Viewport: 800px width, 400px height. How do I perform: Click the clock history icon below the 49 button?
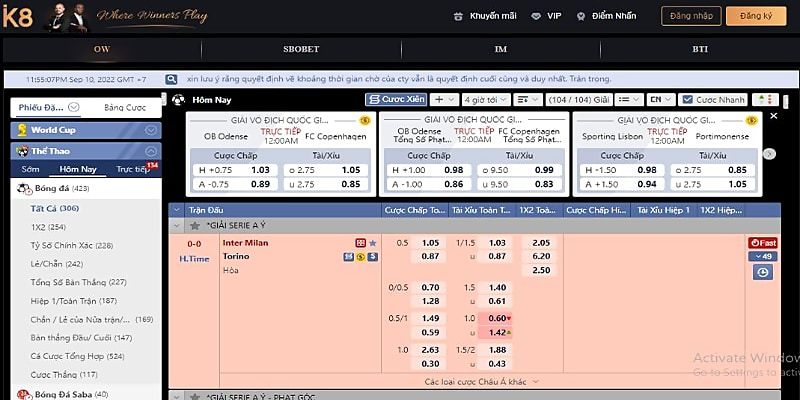coord(763,272)
